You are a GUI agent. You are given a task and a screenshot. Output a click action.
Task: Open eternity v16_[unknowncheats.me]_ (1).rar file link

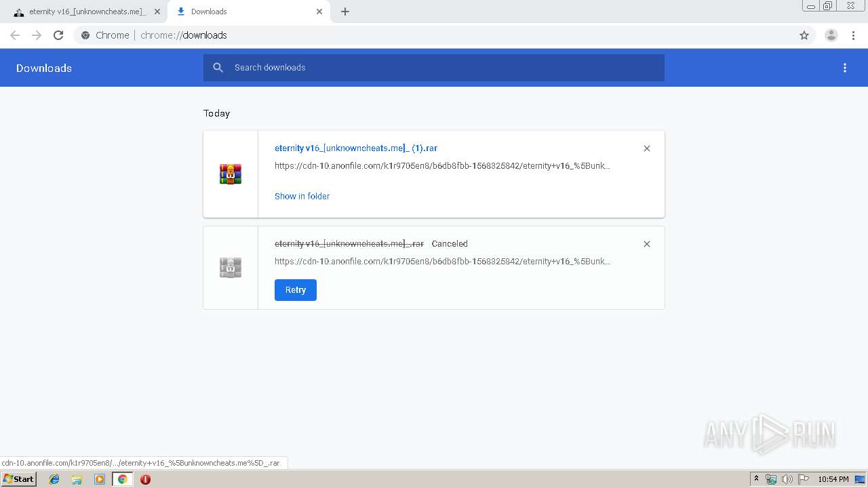(x=356, y=148)
